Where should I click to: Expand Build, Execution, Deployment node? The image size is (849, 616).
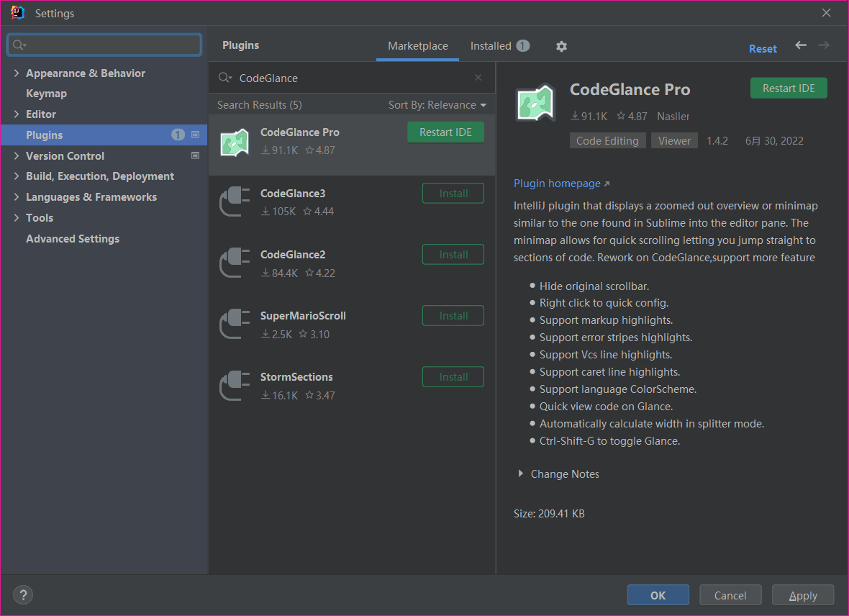click(17, 176)
